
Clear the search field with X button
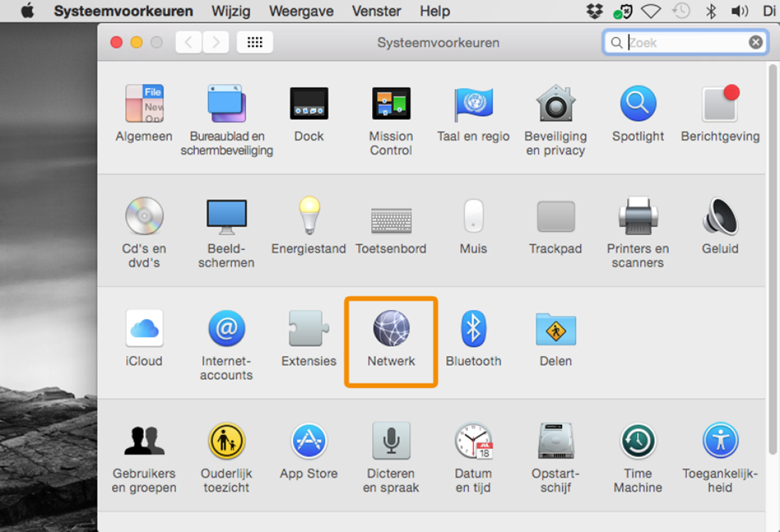click(756, 43)
